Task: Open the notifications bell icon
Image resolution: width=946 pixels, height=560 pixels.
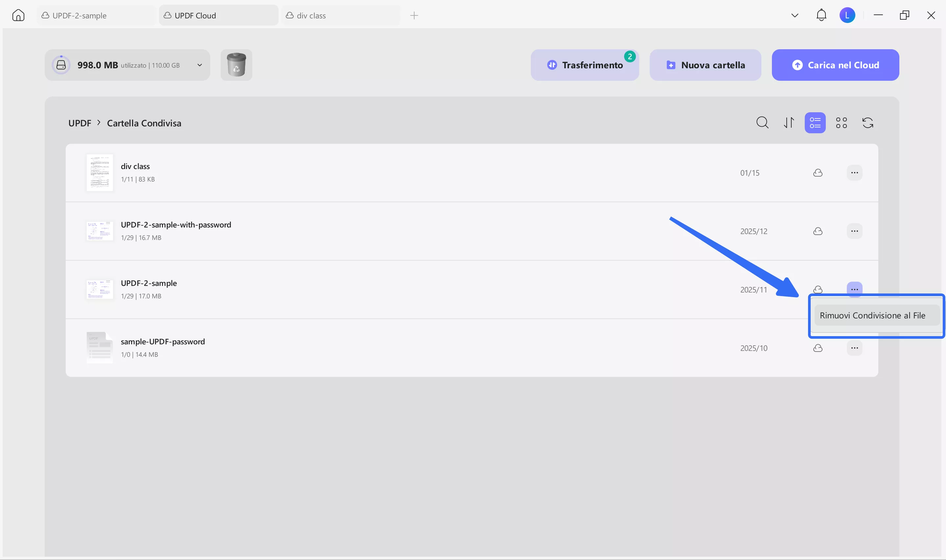Action: click(821, 15)
